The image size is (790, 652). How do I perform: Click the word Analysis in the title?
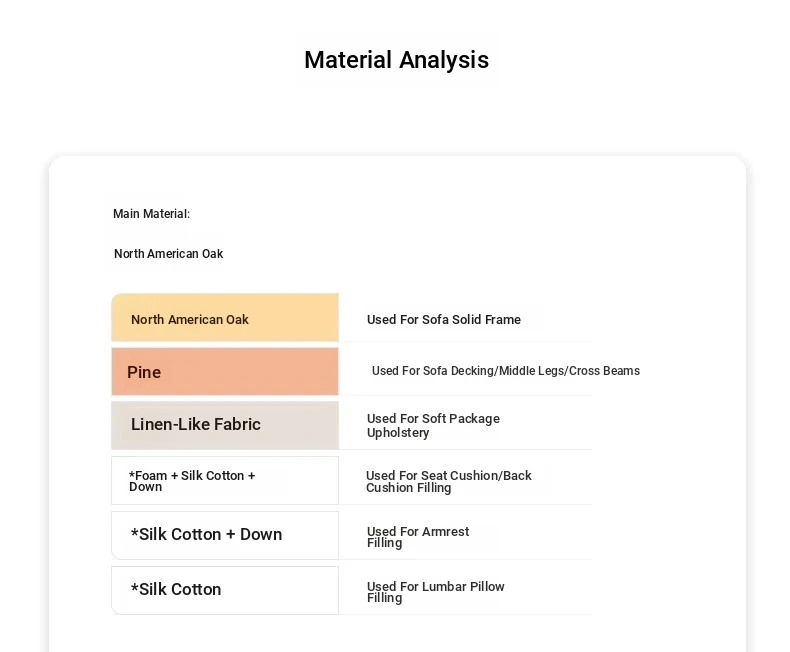click(444, 60)
